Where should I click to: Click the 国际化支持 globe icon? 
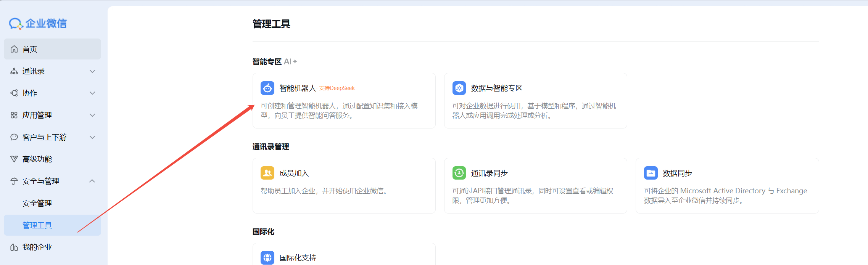pyautogui.click(x=267, y=258)
